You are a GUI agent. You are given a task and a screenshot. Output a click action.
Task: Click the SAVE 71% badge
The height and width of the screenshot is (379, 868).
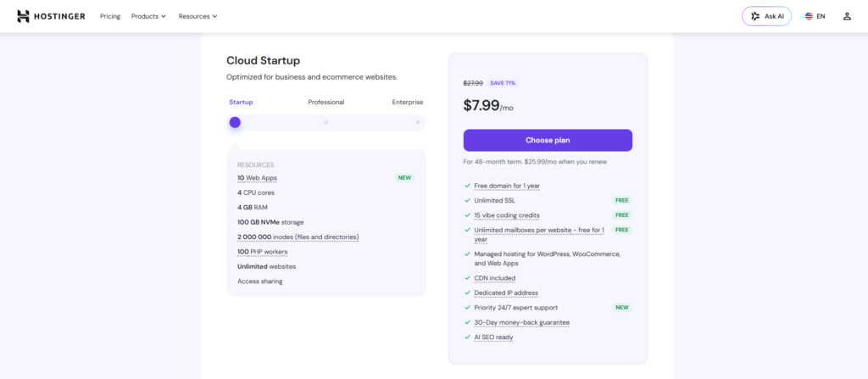click(x=503, y=83)
